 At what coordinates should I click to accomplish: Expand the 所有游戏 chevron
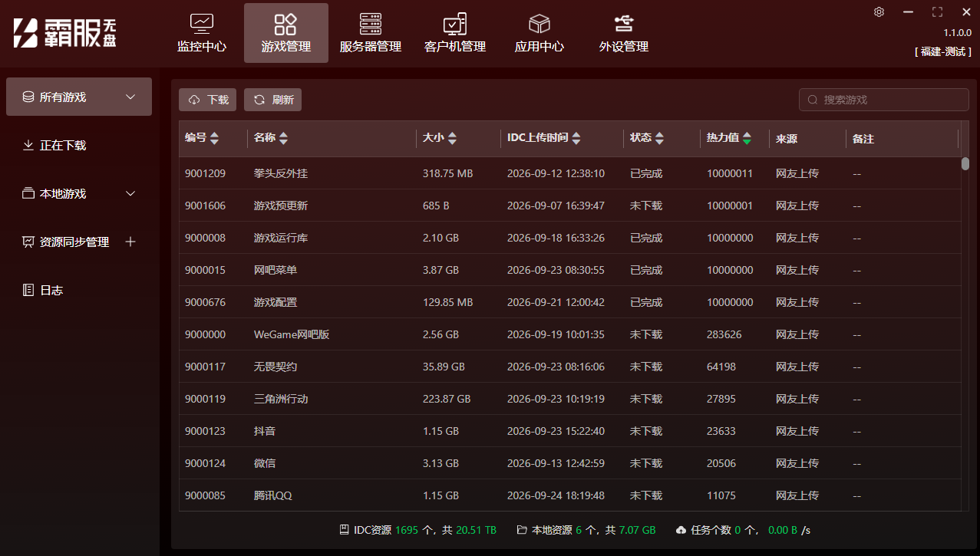click(x=130, y=97)
